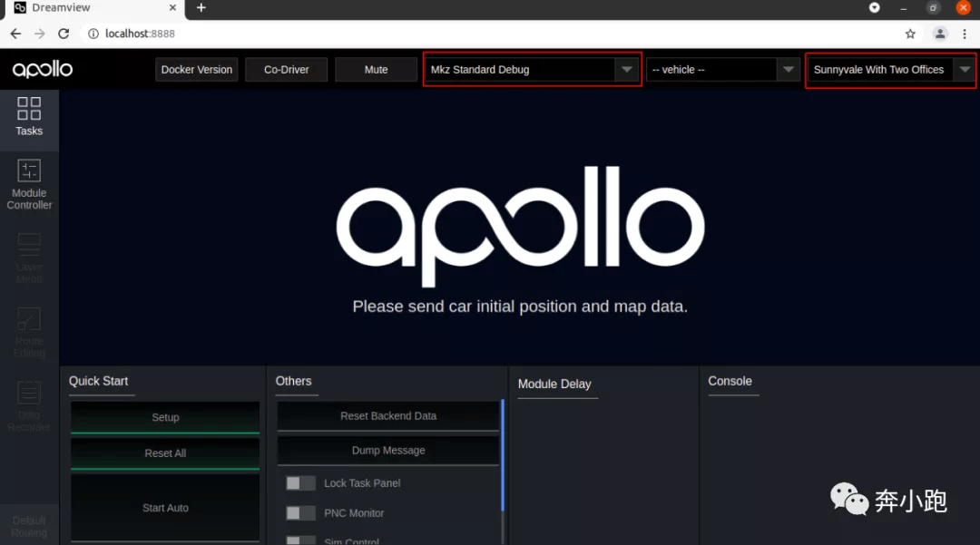Click the Dump Message button

pyautogui.click(x=388, y=450)
